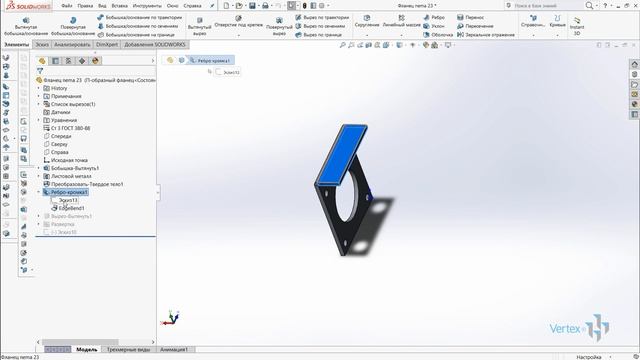Image resolution: width=640 pixels, height=360 pixels.
Task: Switch to DimXpertManager tab
Action: 82,61
